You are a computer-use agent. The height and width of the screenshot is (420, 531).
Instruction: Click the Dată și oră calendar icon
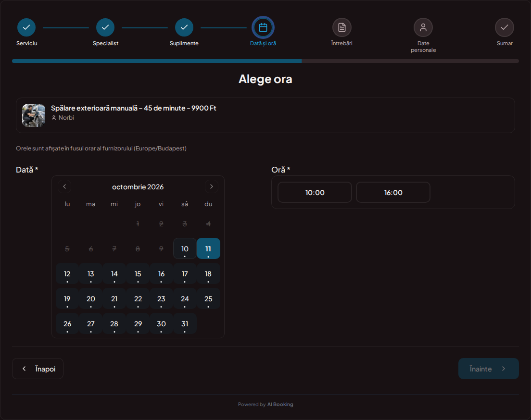(x=263, y=27)
